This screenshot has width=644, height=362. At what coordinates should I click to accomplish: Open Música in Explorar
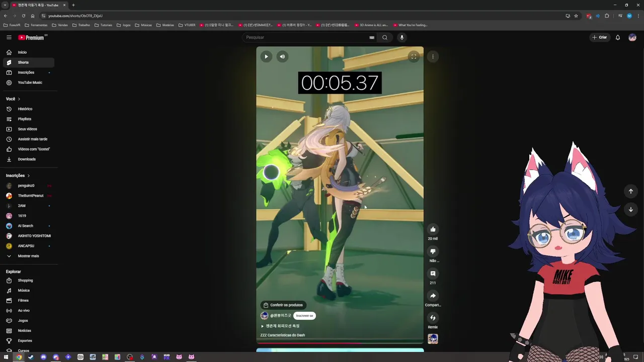[x=29, y=291]
